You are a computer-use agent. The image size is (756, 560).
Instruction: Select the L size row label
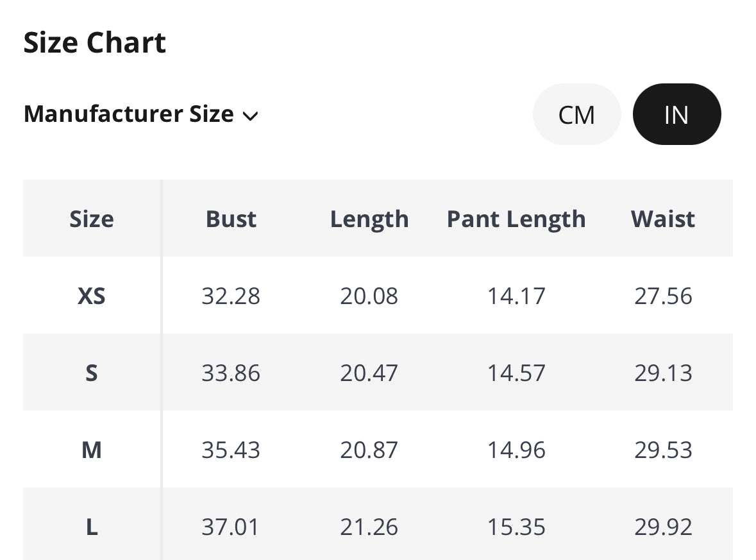92,527
